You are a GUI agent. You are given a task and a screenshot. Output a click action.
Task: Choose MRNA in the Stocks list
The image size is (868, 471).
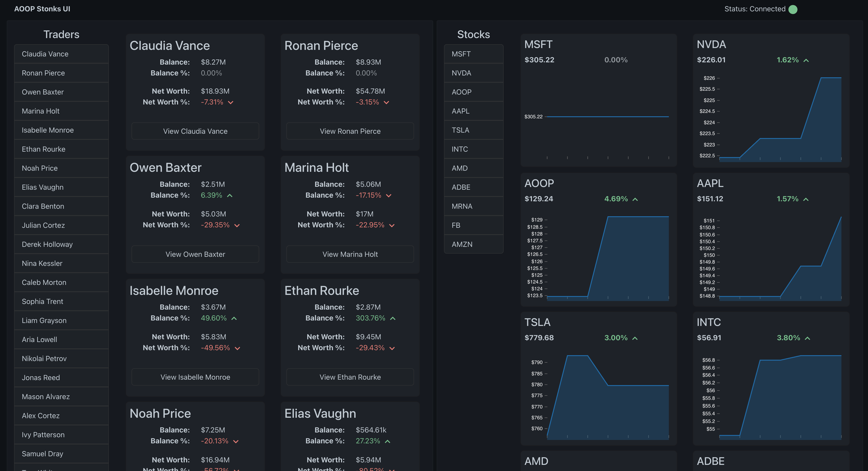[473, 206]
